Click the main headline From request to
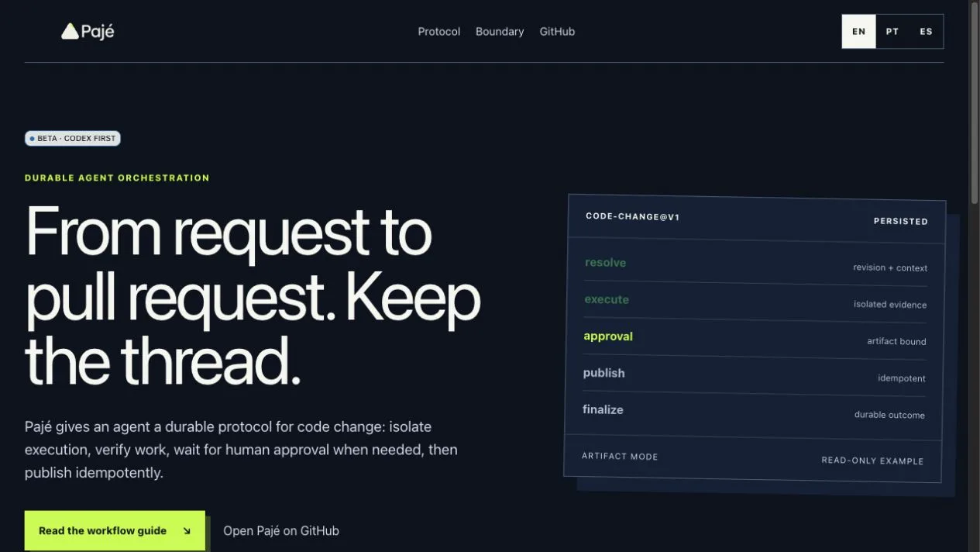The image size is (980, 552). (228, 232)
